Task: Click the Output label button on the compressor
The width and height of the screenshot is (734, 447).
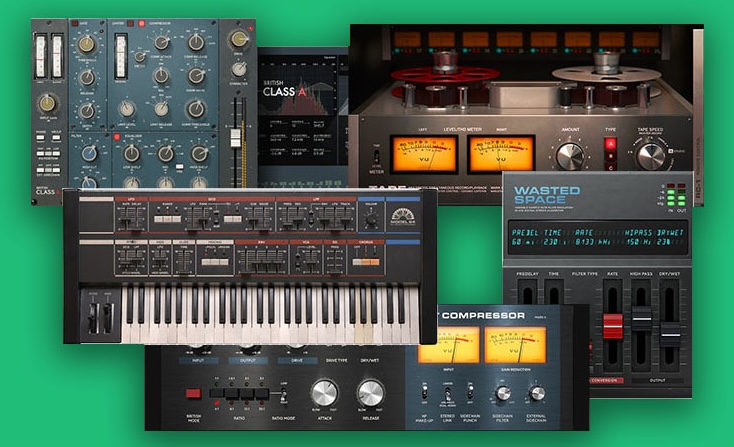Action: (x=248, y=361)
